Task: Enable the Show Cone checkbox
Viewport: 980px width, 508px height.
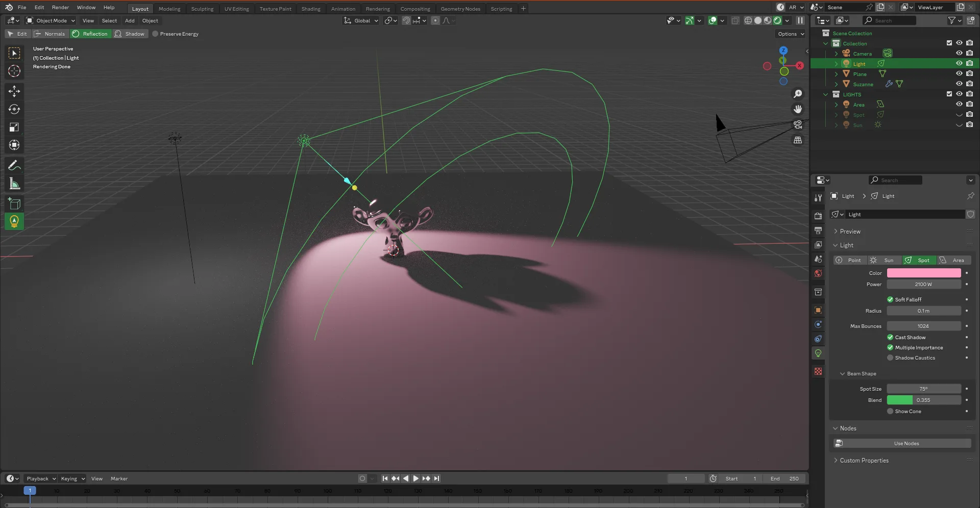Action: point(890,411)
